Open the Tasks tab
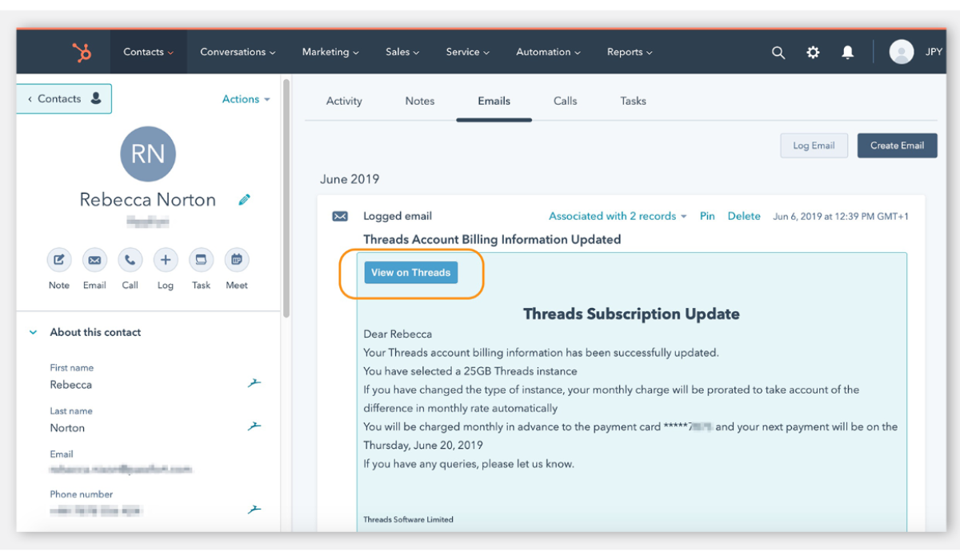Image resolution: width=960 pixels, height=560 pixels. [x=633, y=101]
